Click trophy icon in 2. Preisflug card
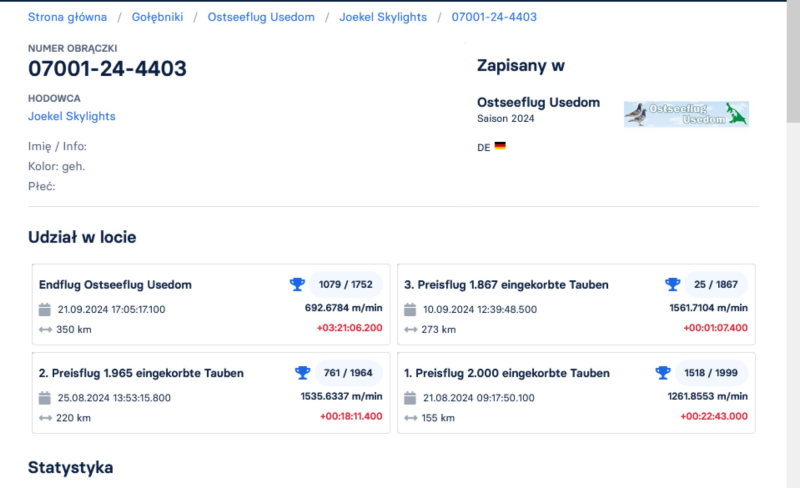Screen dimensions: 800x488 (303, 373)
